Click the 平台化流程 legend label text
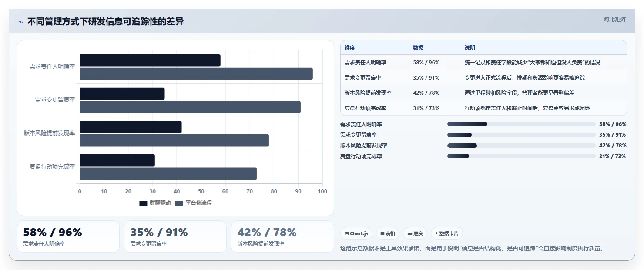Viewport: 644px width, 270px height. tap(198, 203)
